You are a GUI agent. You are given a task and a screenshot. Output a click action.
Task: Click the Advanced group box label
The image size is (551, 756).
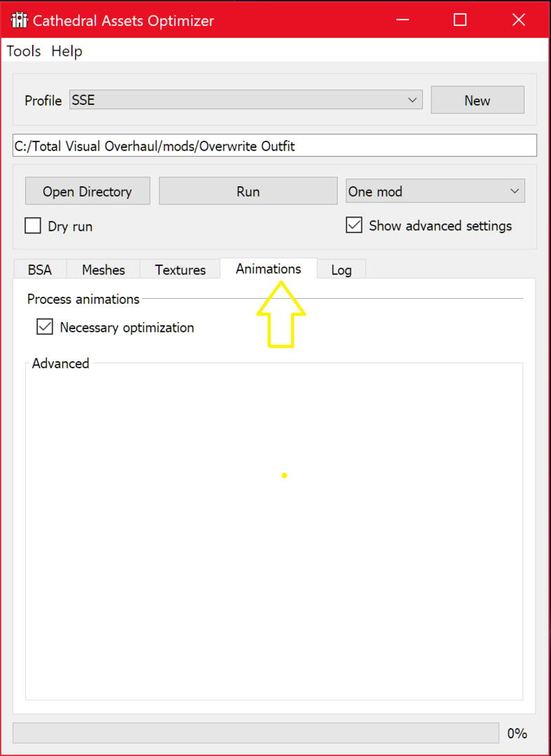pyautogui.click(x=61, y=363)
